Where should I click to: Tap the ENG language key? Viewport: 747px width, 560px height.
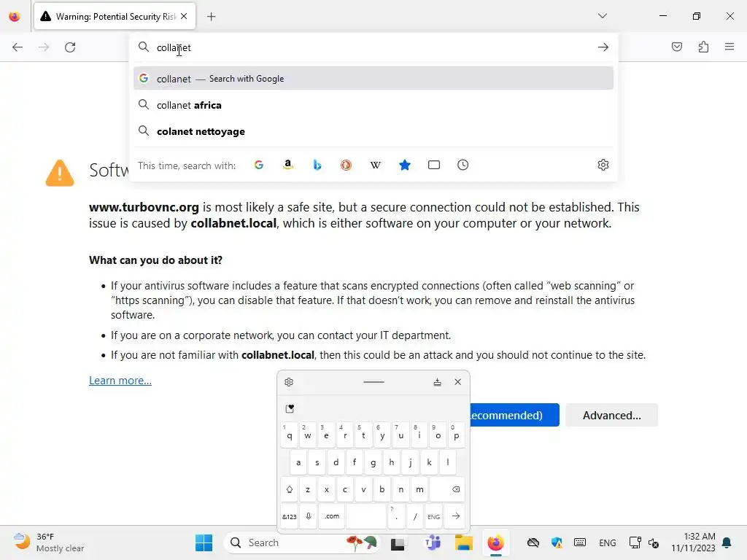point(433,517)
